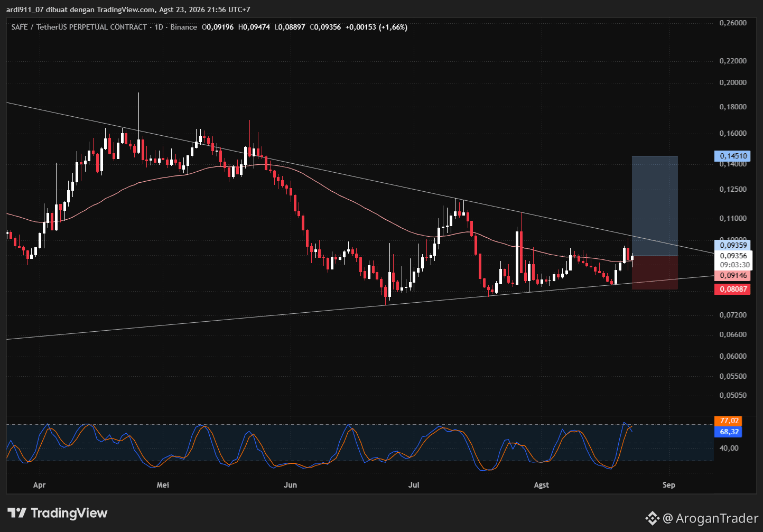Click the Jun label on the time axis

click(290, 485)
